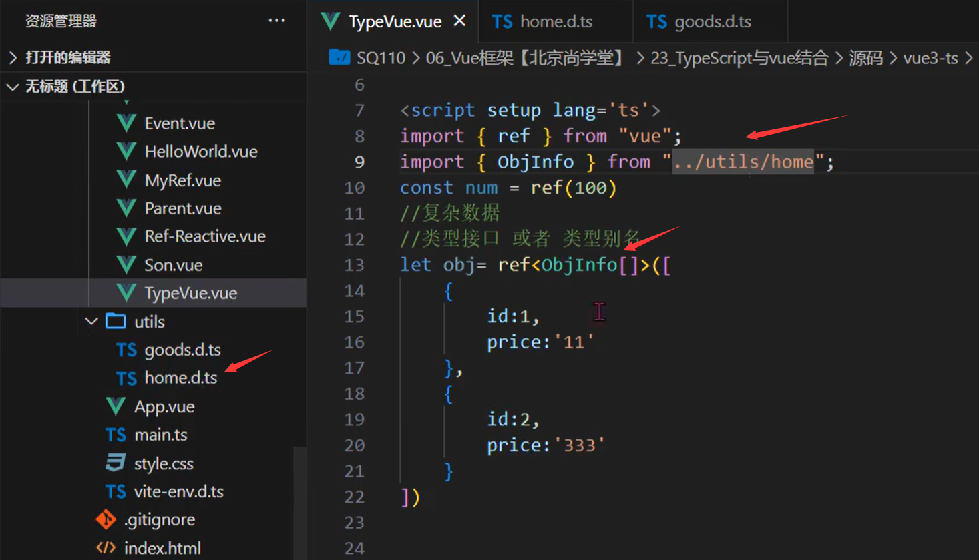The height and width of the screenshot is (560, 979).
Task: Close the TypeVue.vue tab
Action: click(459, 21)
